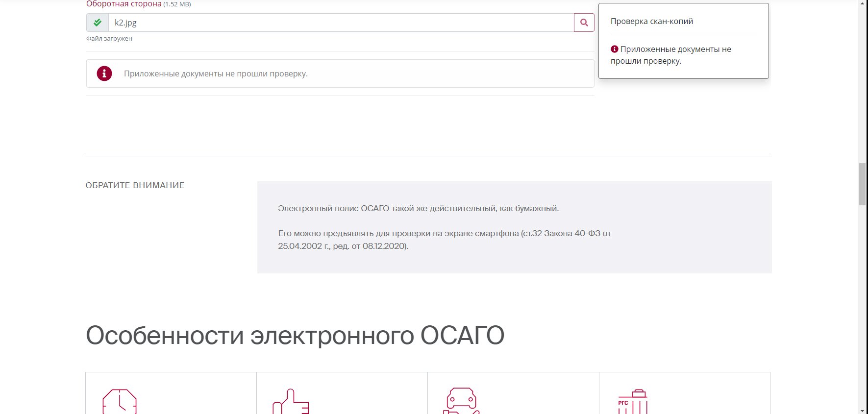
Task: Click the k2.jpg file name field
Action: (x=341, y=23)
